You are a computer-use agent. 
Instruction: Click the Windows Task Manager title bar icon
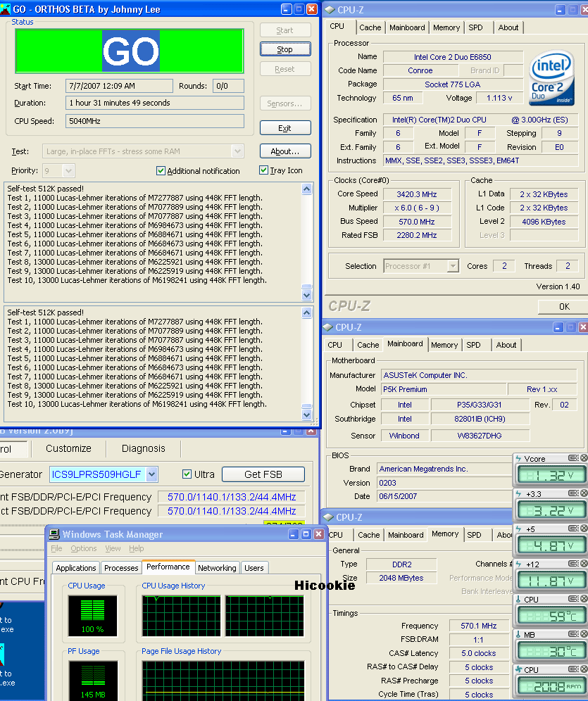(54, 535)
